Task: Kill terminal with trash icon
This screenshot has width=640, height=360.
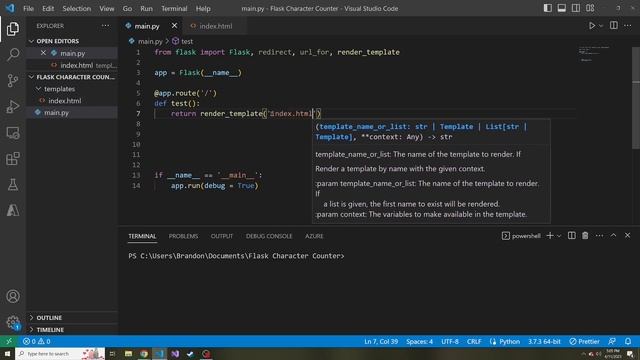Action: [585, 236]
